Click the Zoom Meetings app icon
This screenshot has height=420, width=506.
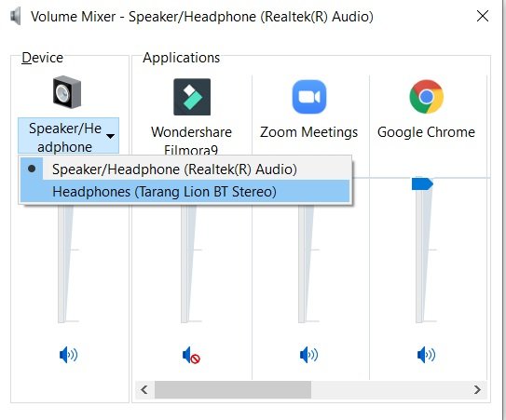[309, 97]
